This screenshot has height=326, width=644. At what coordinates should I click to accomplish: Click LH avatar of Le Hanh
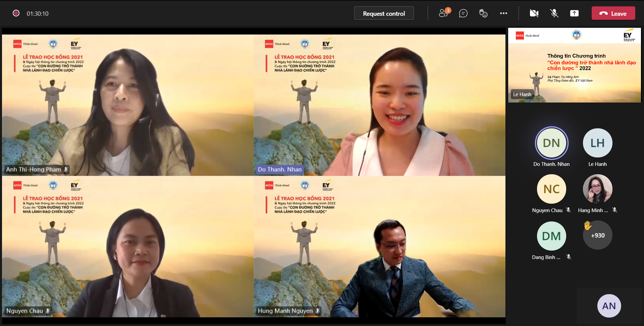597,143
